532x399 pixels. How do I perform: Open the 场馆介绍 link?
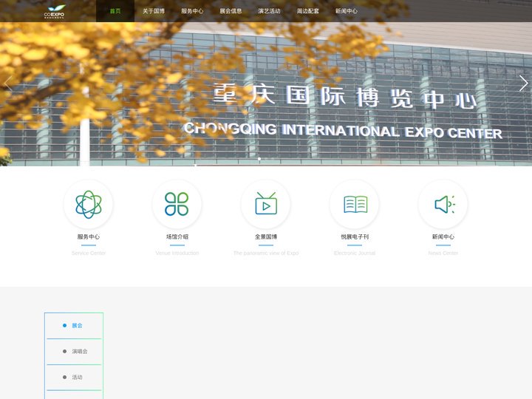[177, 236]
